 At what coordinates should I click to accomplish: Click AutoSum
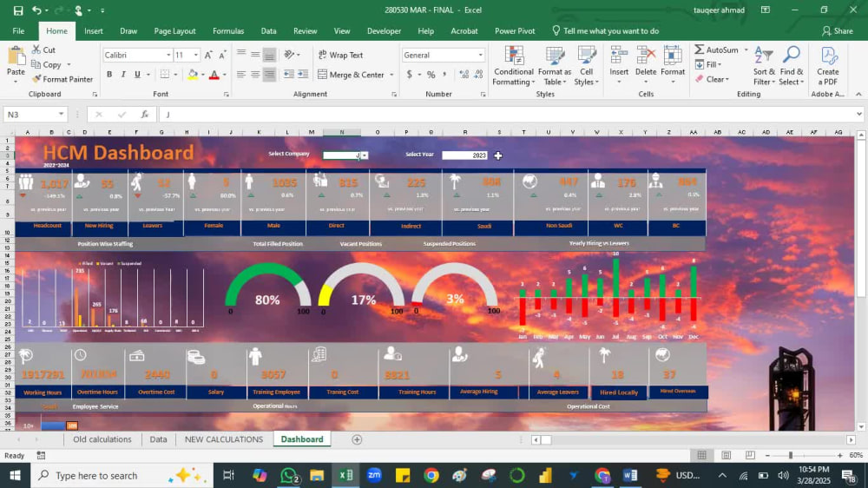click(718, 49)
